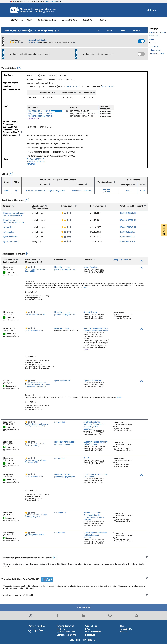Open the large X (Twitter) footer icon
The width and height of the screenshot is (167, 644).
coord(31,615)
